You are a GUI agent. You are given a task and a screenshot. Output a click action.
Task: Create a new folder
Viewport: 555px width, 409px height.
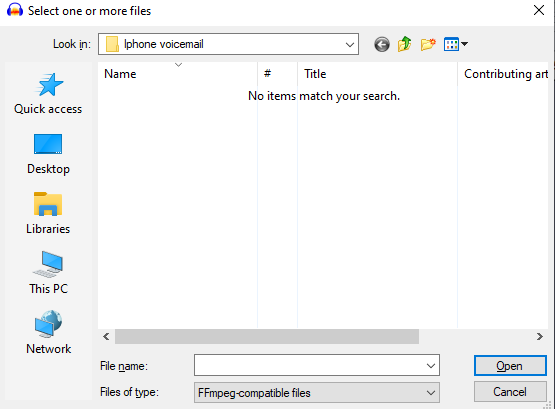[x=428, y=44]
